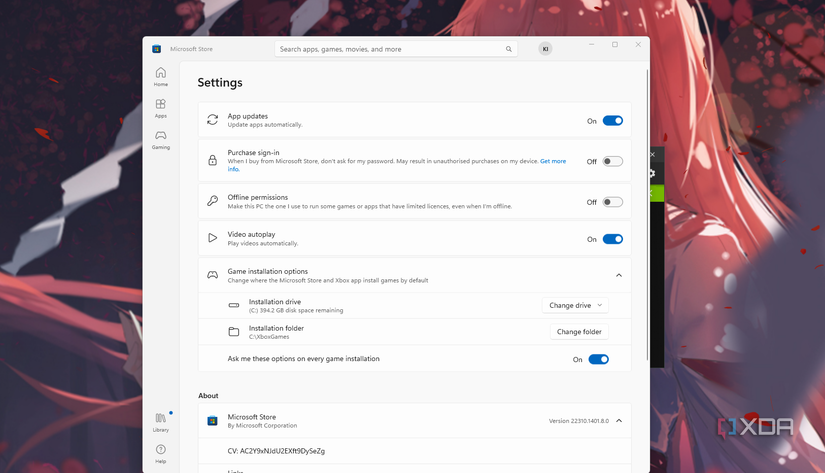
Task: Click the C:\XboxGames folder path text
Action: [x=269, y=337]
